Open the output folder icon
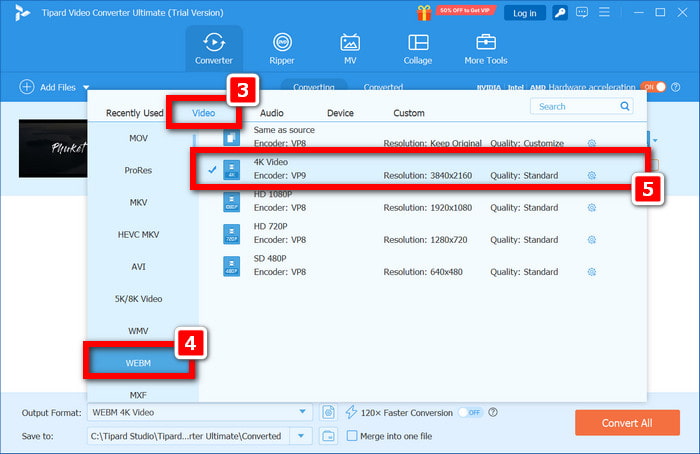The image size is (700, 454). click(x=328, y=436)
